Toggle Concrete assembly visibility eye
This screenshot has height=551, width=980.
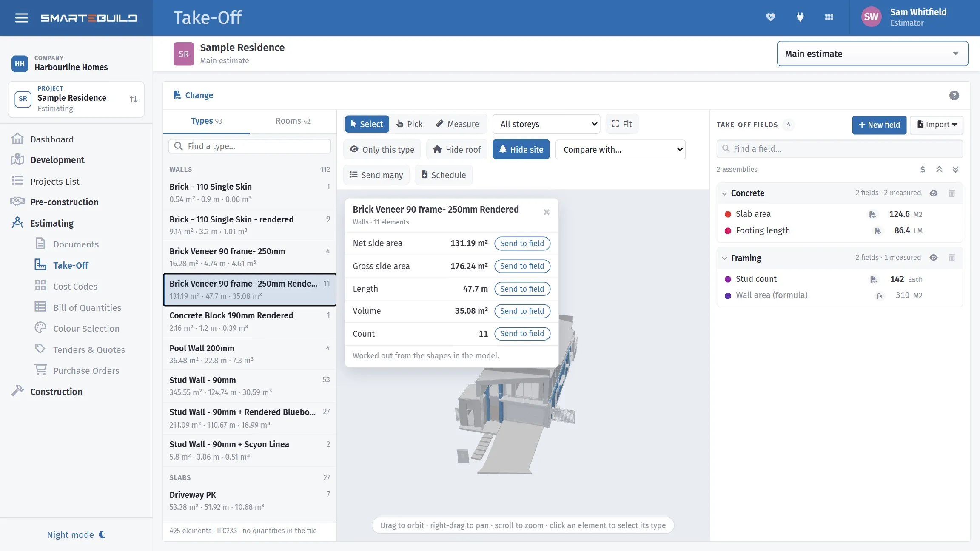coord(934,193)
